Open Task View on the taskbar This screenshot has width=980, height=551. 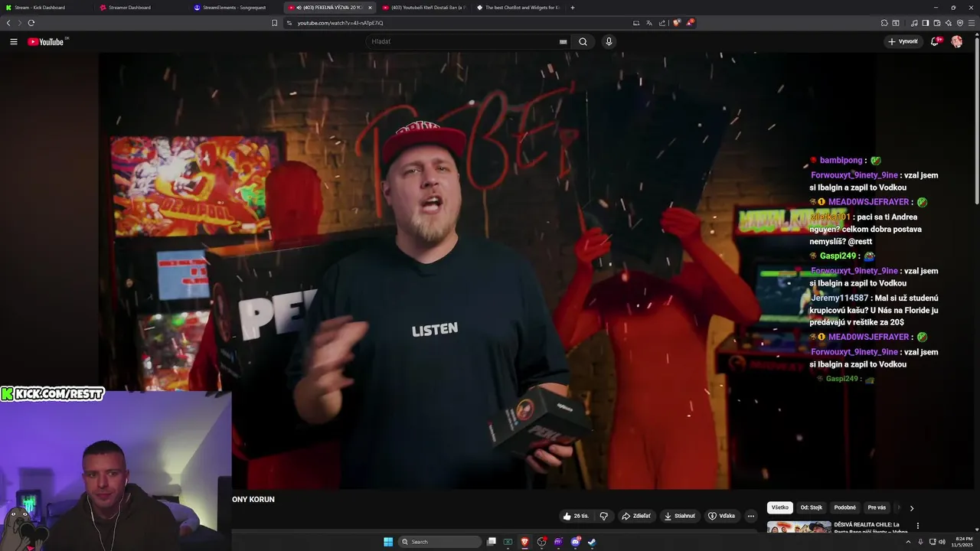click(x=492, y=542)
